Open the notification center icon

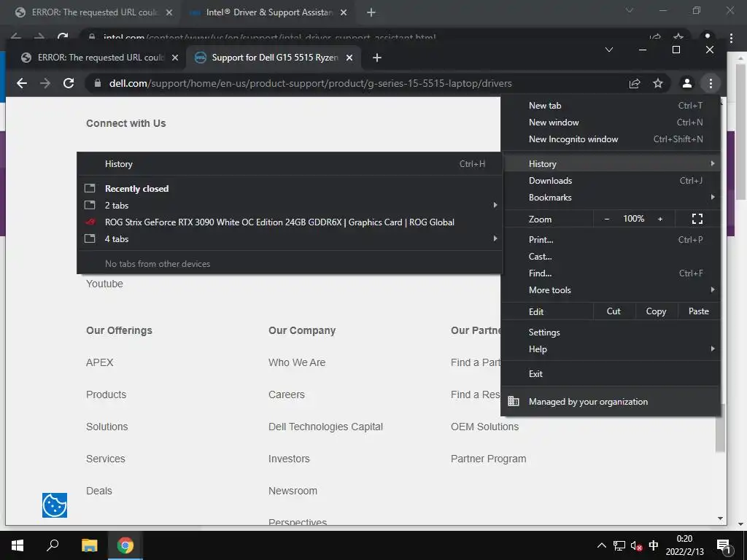pos(724,546)
